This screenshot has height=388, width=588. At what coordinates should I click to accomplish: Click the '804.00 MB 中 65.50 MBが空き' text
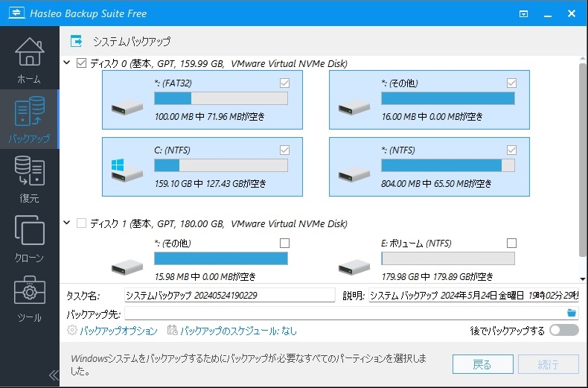436,183
